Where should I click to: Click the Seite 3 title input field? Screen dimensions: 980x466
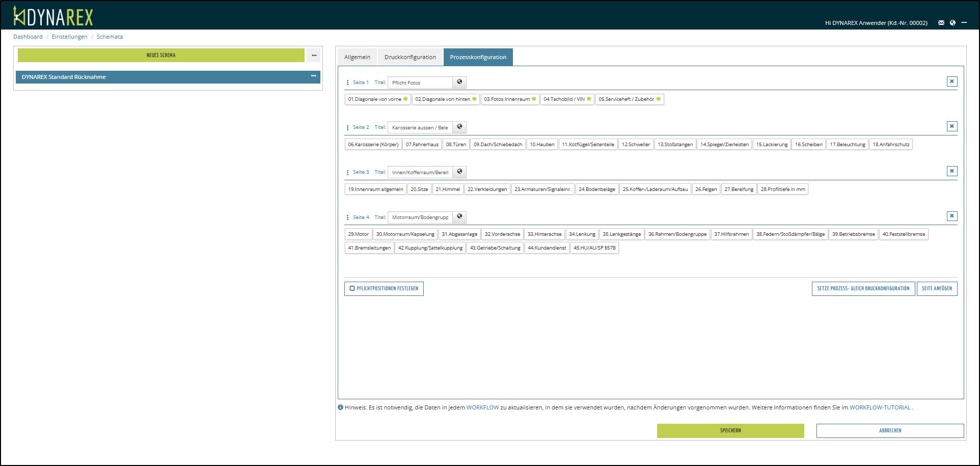coord(420,173)
